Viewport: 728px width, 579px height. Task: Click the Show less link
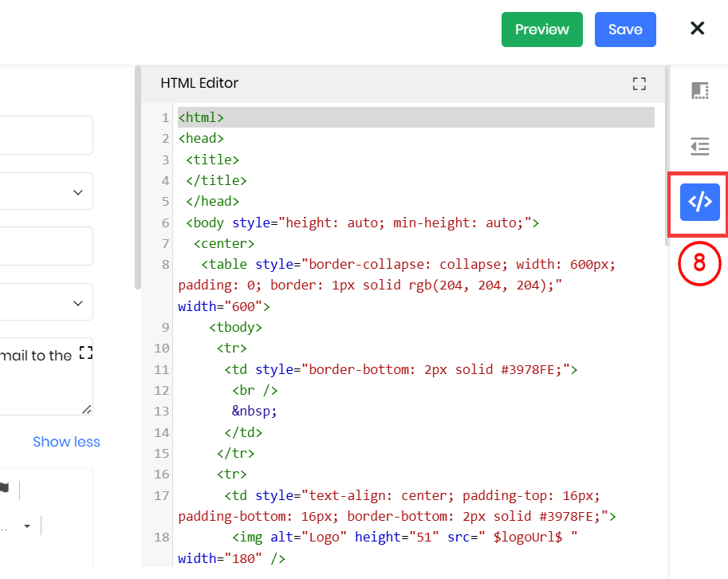[x=66, y=442]
